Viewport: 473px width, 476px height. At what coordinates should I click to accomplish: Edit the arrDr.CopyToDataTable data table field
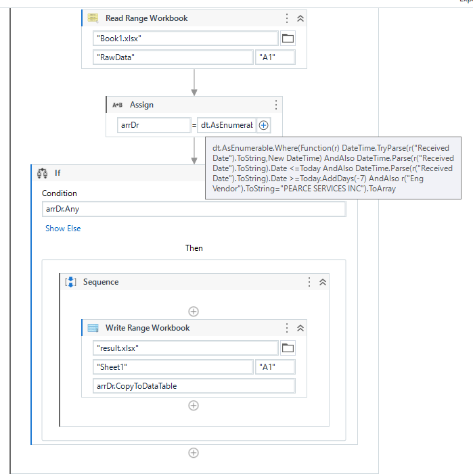tap(194, 386)
